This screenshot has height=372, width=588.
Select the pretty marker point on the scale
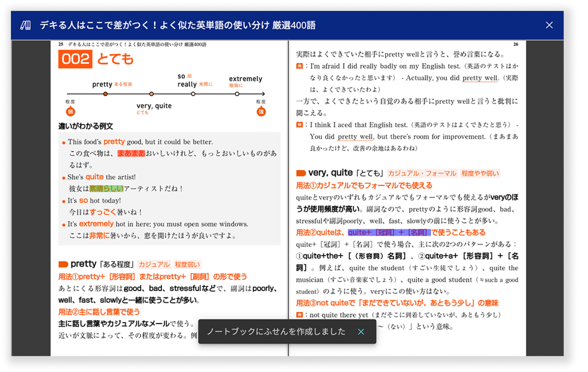(x=106, y=94)
